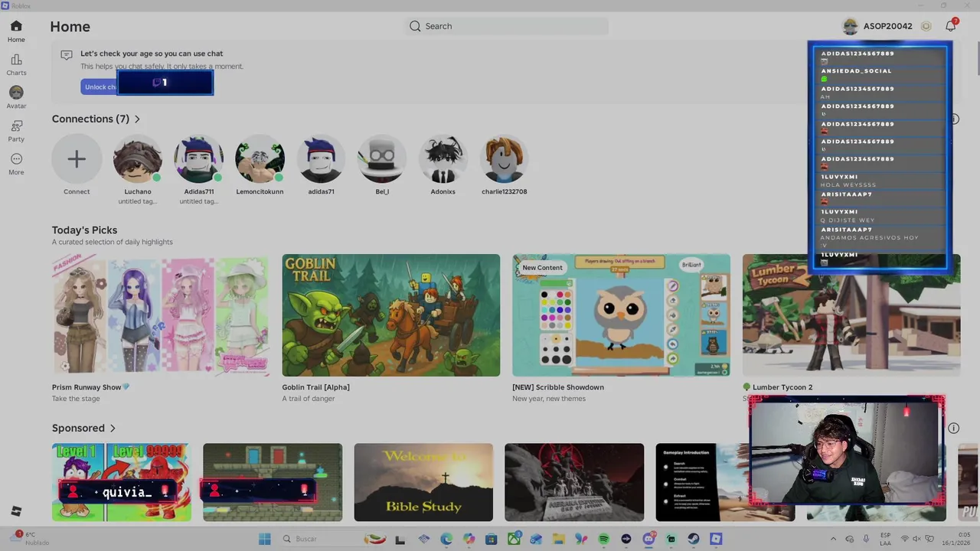Open Steam from the taskbar

pos(694,539)
